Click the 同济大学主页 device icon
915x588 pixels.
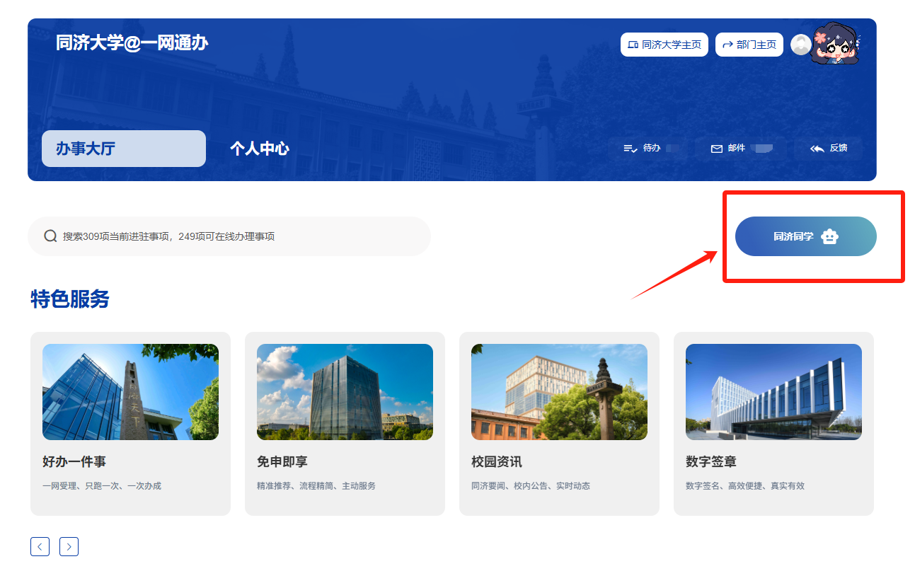click(633, 45)
